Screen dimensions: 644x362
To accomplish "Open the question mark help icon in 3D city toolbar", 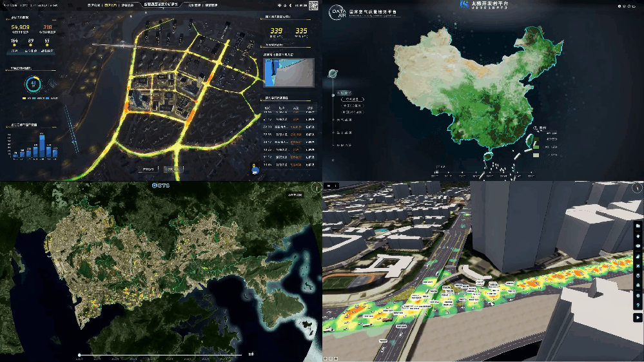I will tap(638, 305).
